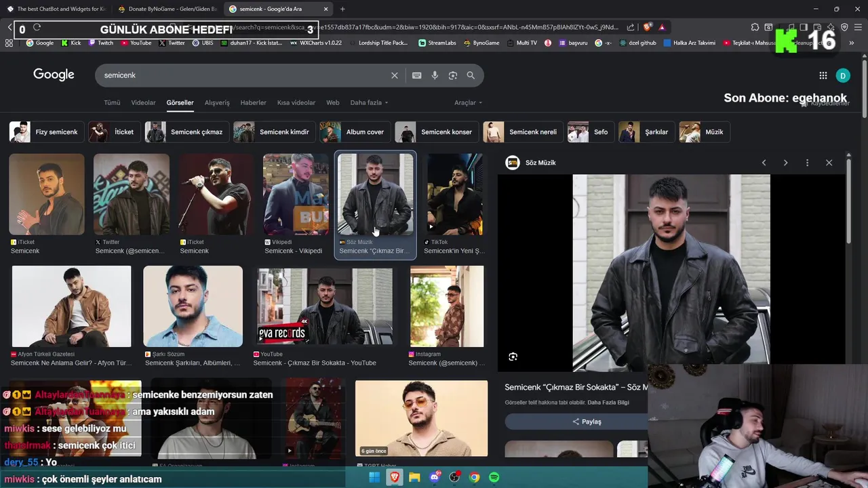Click in the Google search input field
The image size is (868, 488).
click(244, 75)
